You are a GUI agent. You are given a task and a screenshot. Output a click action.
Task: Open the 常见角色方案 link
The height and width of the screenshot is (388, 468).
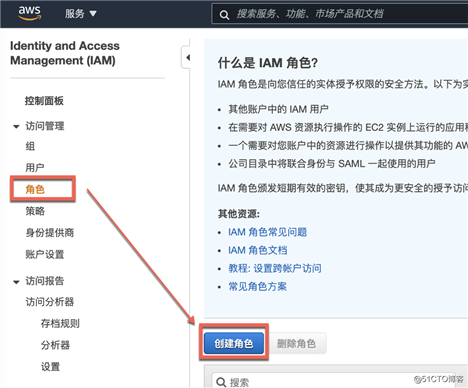click(x=257, y=286)
